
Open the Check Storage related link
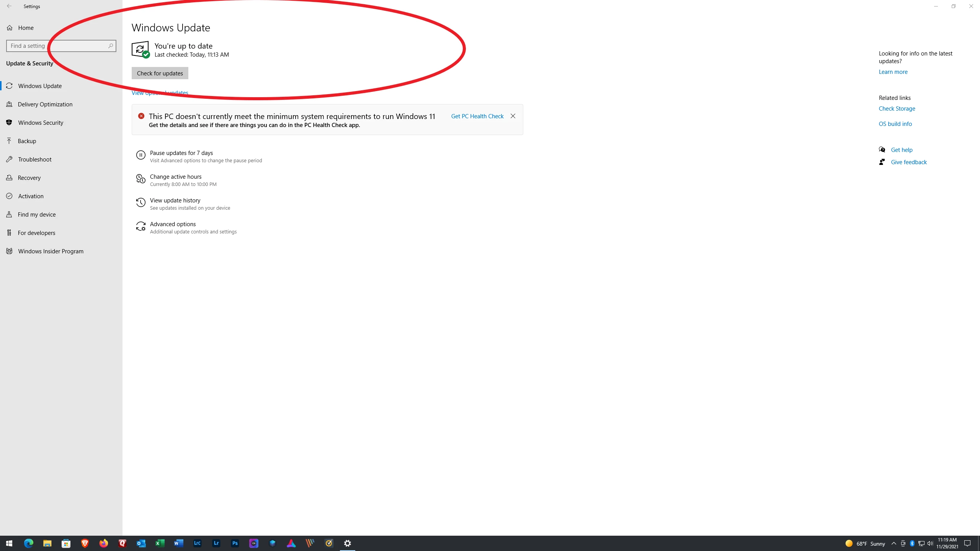click(x=897, y=109)
